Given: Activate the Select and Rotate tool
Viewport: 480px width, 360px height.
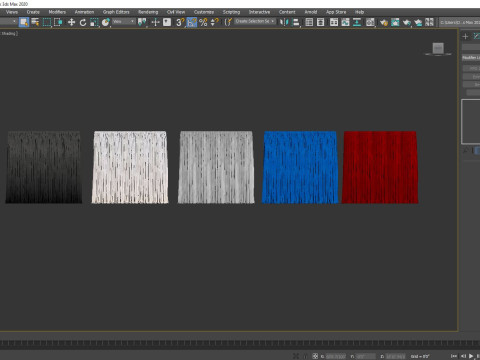Looking at the screenshot, I should (x=83, y=22).
